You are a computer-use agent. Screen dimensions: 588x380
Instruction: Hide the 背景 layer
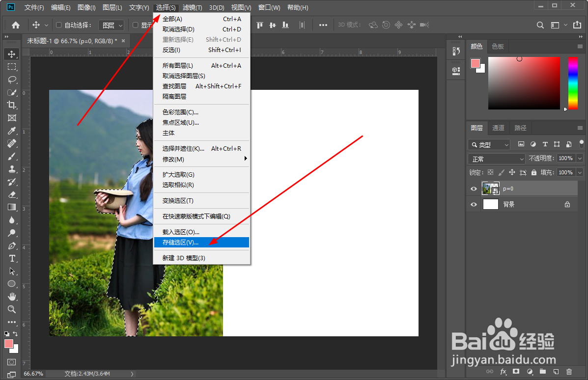tap(473, 204)
